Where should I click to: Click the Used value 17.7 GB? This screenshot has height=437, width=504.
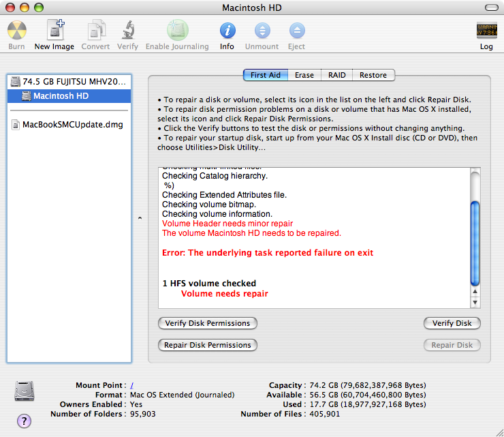(x=367, y=404)
